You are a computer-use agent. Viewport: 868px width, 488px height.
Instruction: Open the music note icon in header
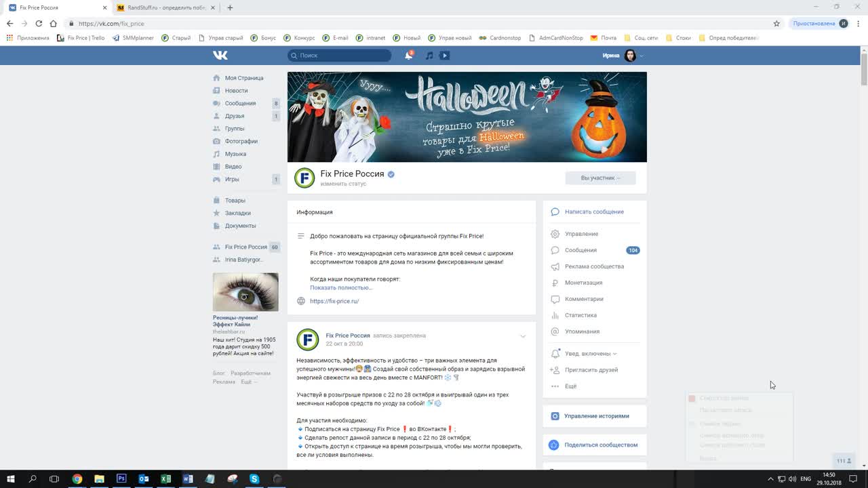429,56
